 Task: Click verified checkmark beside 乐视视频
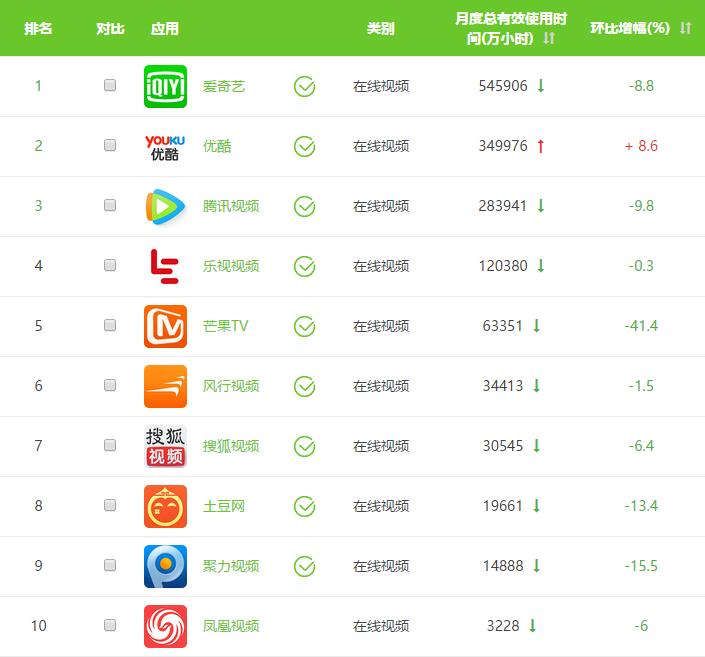click(304, 266)
